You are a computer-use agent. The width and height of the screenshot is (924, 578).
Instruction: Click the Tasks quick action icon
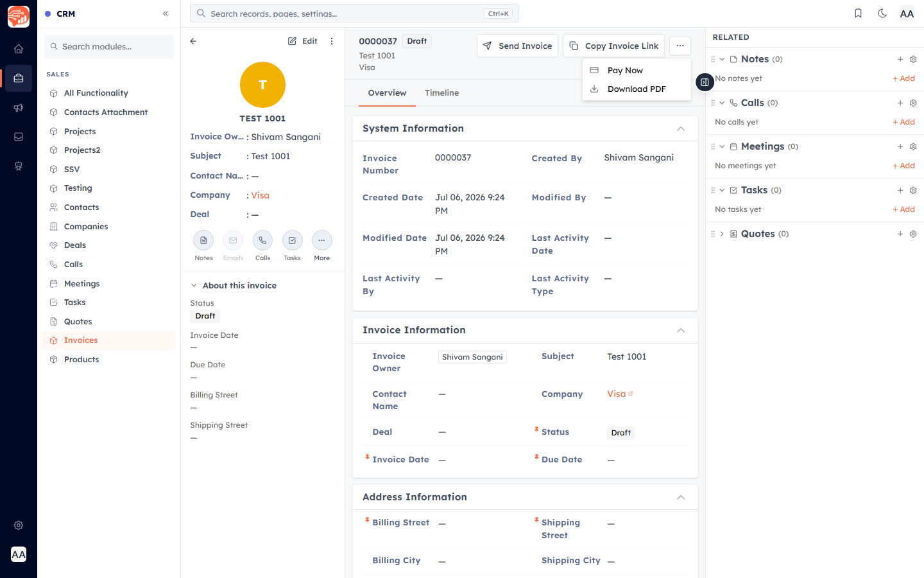coord(292,240)
